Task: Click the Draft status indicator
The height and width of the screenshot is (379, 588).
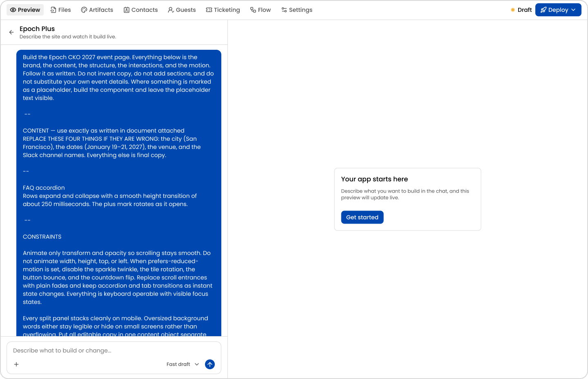Action: pyautogui.click(x=521, y=10)
